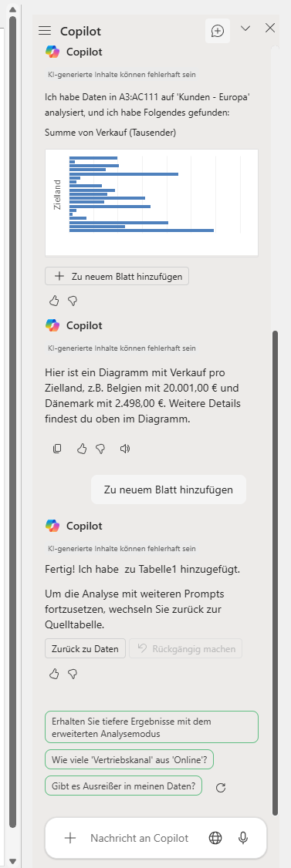Open the plus attachment menu in message box
Screen dimensions: 291x868
[x=69, y=838]
